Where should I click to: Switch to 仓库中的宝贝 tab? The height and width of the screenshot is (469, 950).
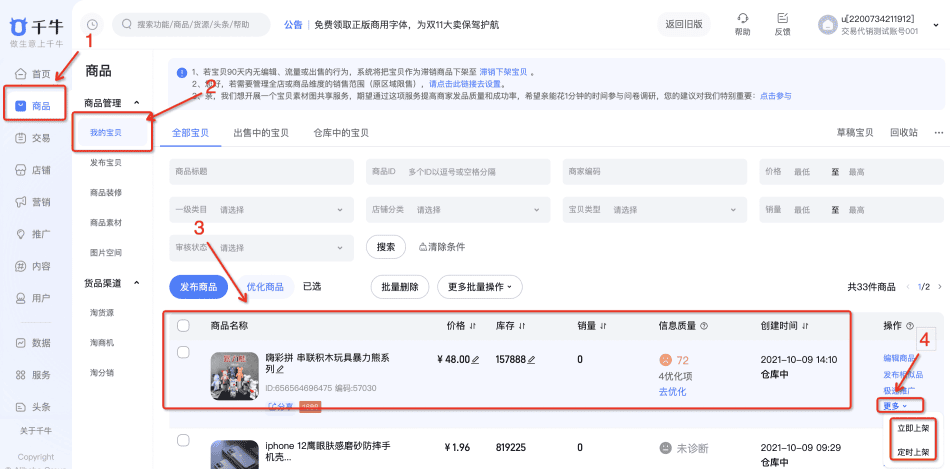(341, 133)
